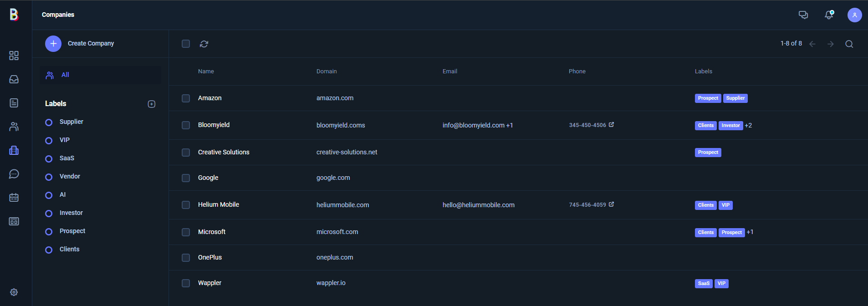Image resolution: width=868 pixels, height=306 pixels.
Task: Check the Wappler row checkbox
Action: click(x=186, y=283)
